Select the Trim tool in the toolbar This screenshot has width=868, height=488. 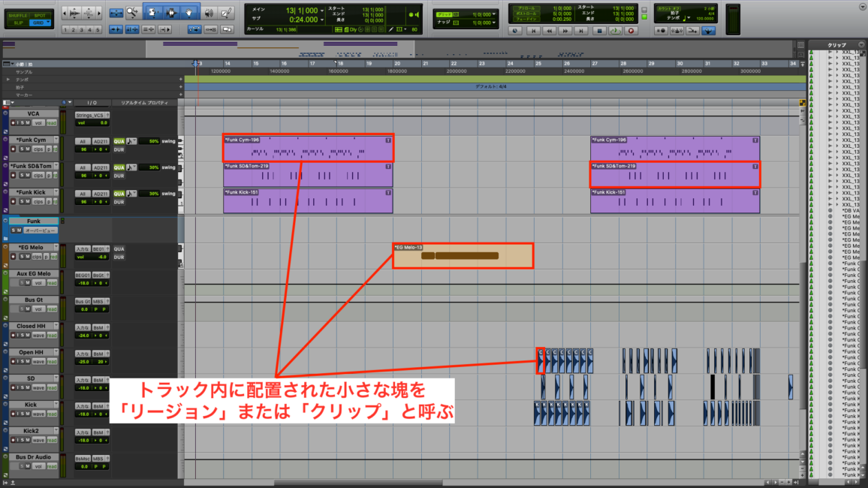tap(153, 12)
